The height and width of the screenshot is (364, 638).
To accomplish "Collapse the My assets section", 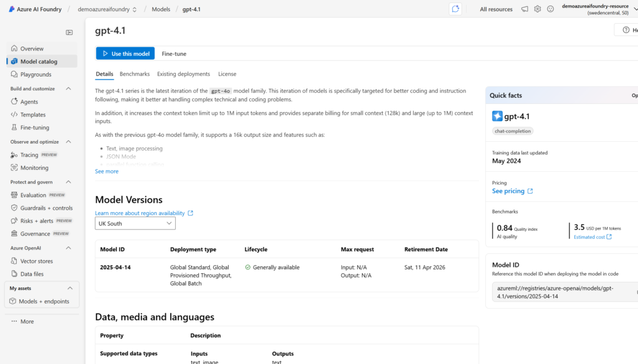I will [x=70, y=288].
